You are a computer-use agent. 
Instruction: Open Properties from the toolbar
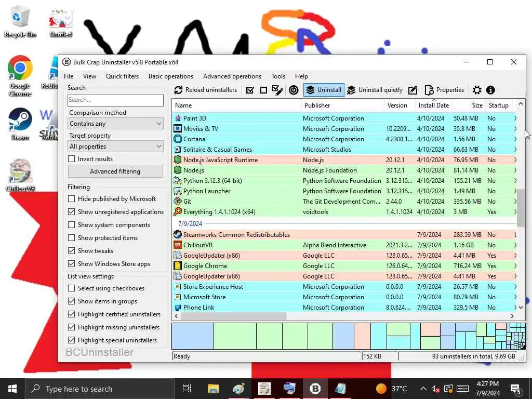[444, 90]
